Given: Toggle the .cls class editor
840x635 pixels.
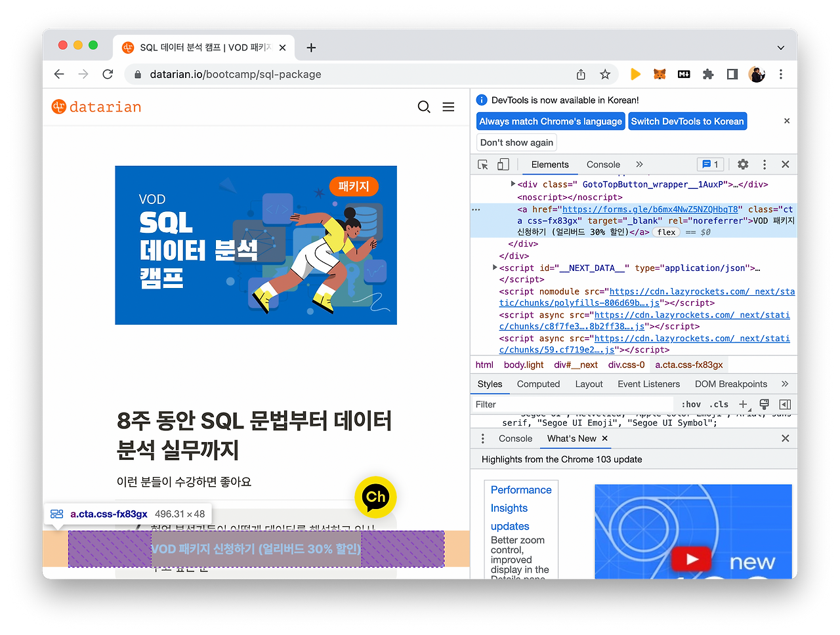Looking at the screenshot, I should click(x=719, y=404).
